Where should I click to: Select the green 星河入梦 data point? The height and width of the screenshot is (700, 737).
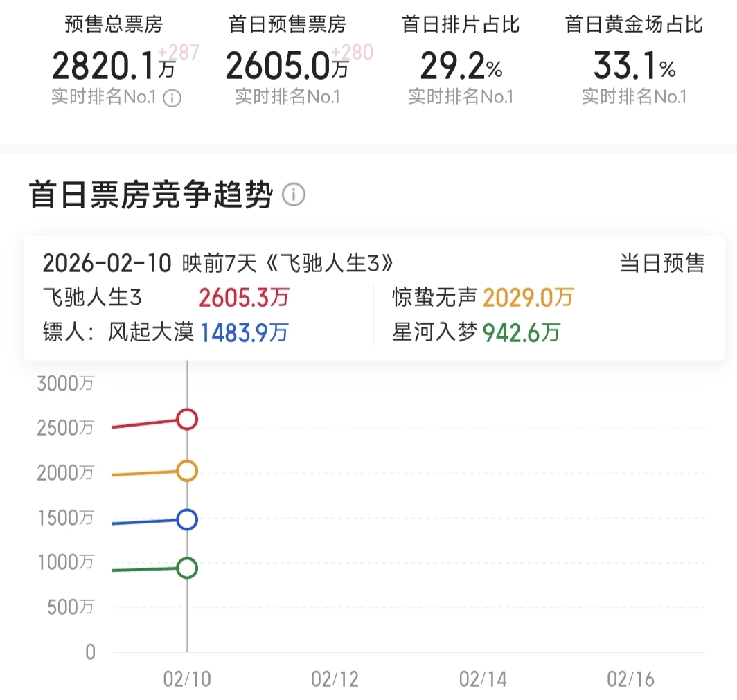pyautogui.click(x=187, y=568)
